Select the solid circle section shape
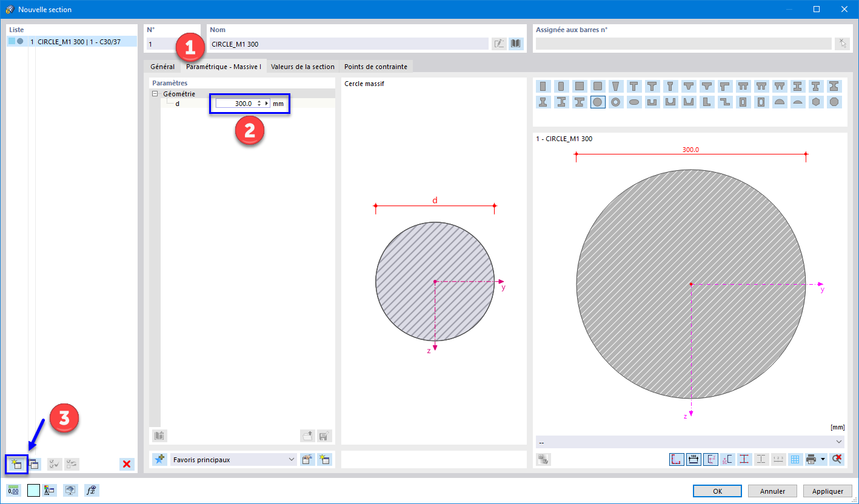The height and width of the screenshot is (504, 859). 598,102
